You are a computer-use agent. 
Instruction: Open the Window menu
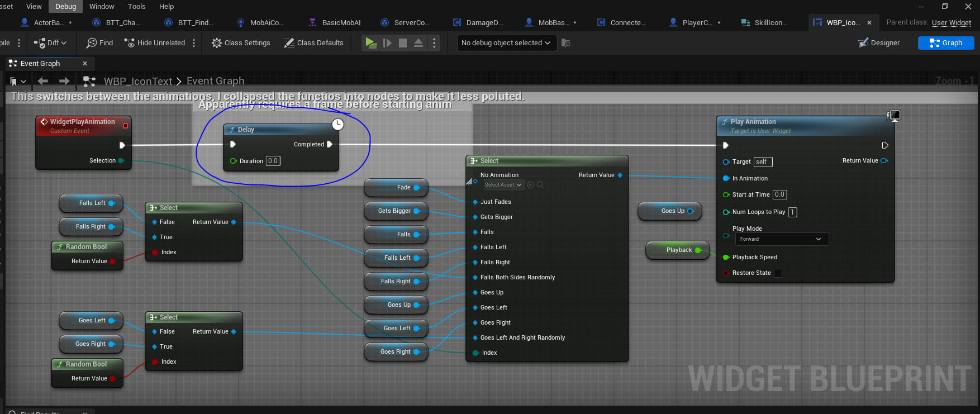pyautogui.click(x=102, y=6)
